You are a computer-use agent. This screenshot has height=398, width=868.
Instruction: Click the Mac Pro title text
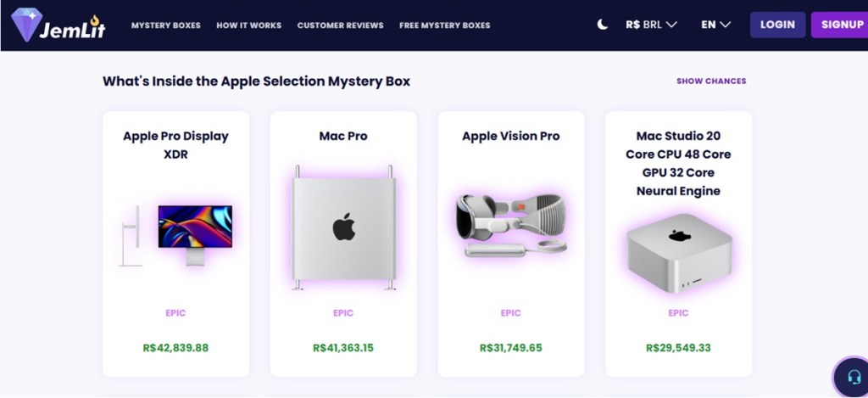coord(343,136)
